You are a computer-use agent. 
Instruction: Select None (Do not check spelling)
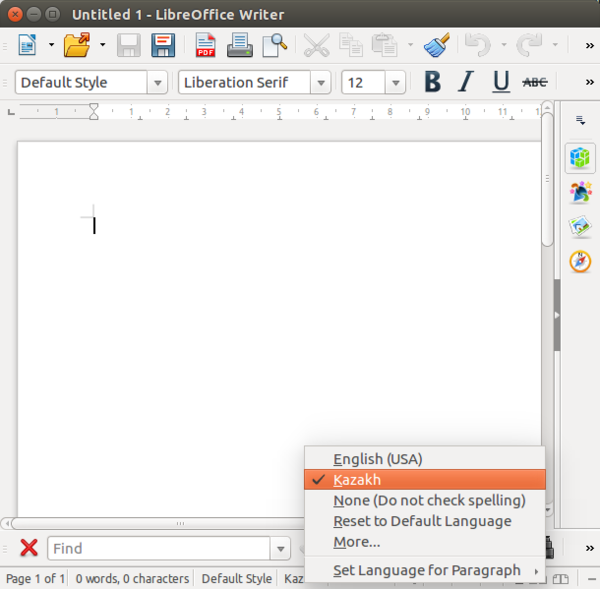pyautogui.click(x=429, y=500)
